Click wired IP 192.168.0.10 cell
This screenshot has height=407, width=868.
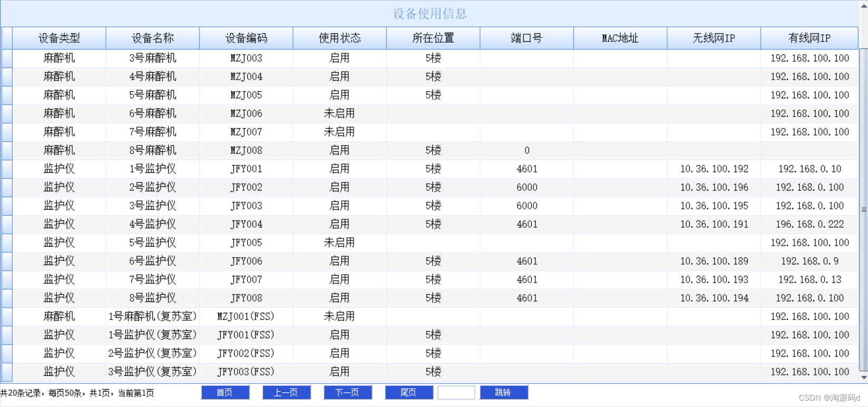[810, 169]
